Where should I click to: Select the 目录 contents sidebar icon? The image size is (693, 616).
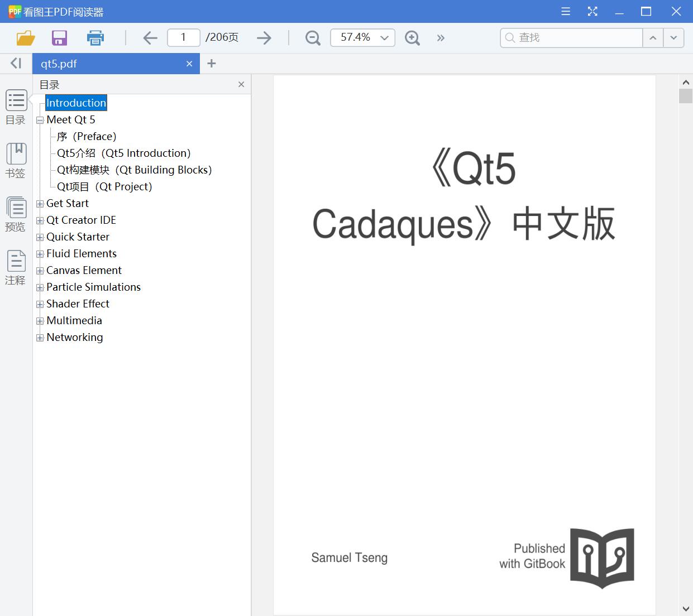pyautogui.click(x=16, y=107)
